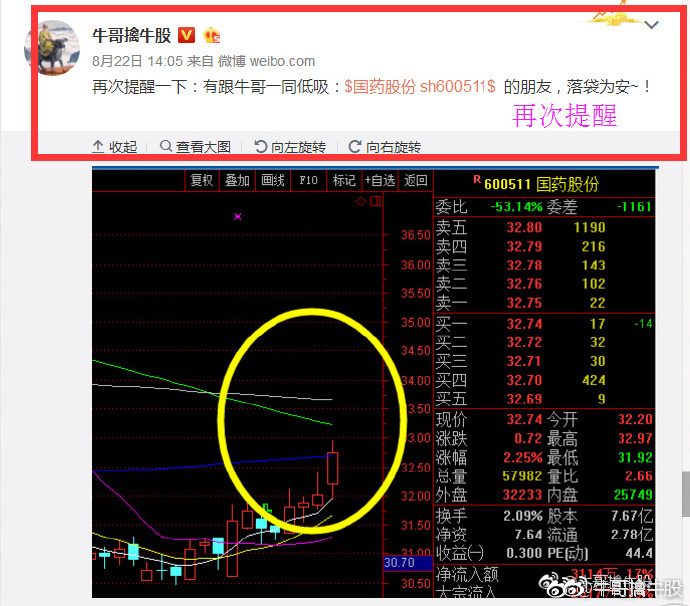This screenshot has height=606, width=690.
Task: Click the 外盘 value 32233
Action: point(522,495)
